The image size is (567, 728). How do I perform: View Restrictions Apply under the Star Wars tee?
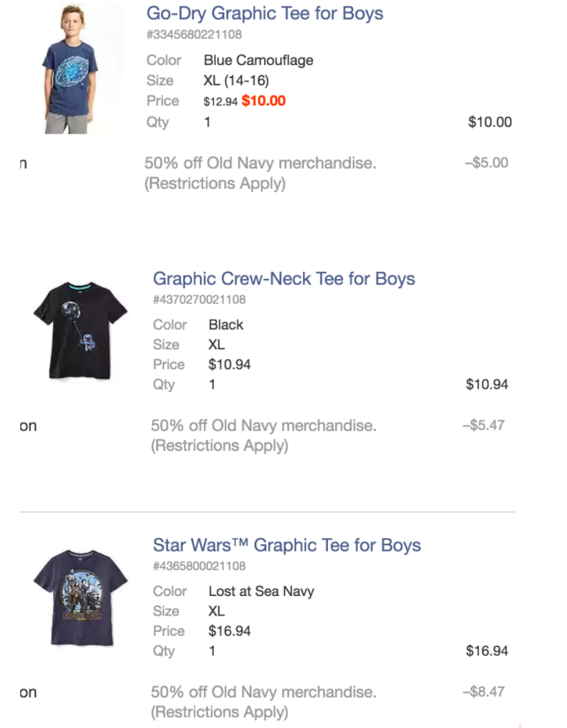(x=219, y=712)
